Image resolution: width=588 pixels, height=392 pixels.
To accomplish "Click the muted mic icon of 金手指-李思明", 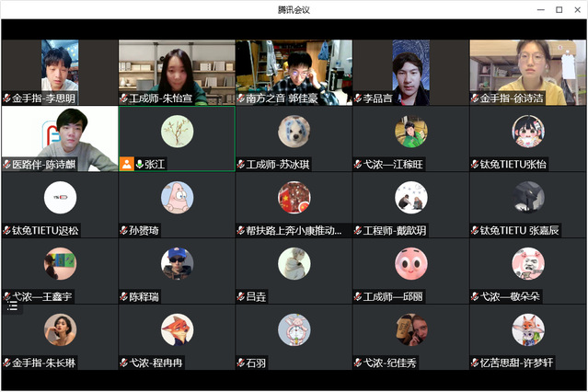I will click(6, 98).
